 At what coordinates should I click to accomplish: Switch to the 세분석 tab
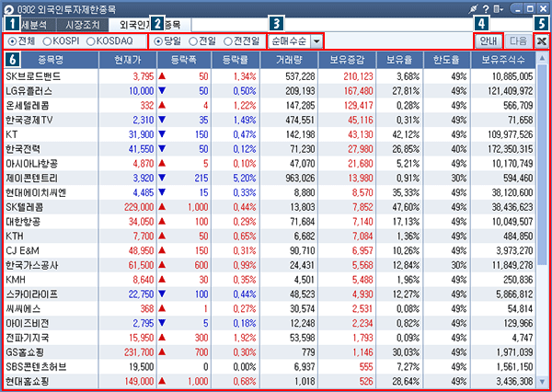[34, 25]
